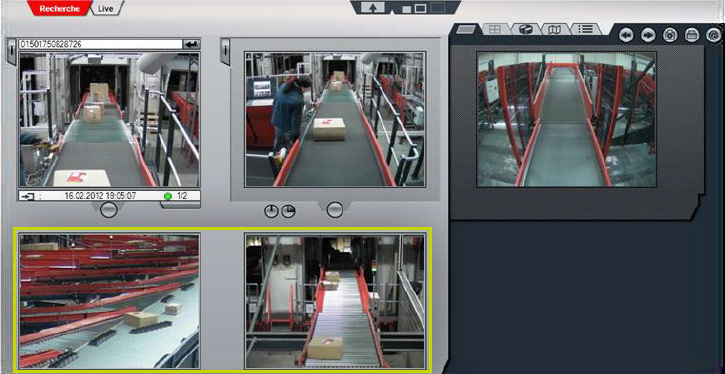This screenshot has height=374, width=725.
Task: Click the upload arrow button at top center
Action: (x=373, y=8)
